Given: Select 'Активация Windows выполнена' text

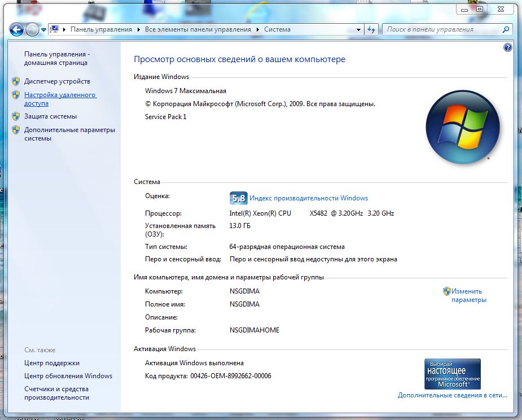Looking at the screenshot, I should 194,363.
